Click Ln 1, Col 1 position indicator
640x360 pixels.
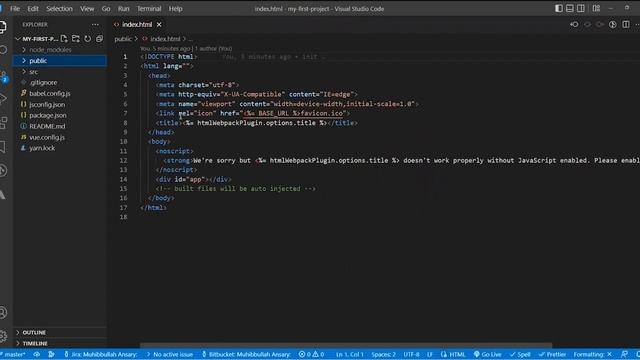pyautogui.click(x=349, y=354)
